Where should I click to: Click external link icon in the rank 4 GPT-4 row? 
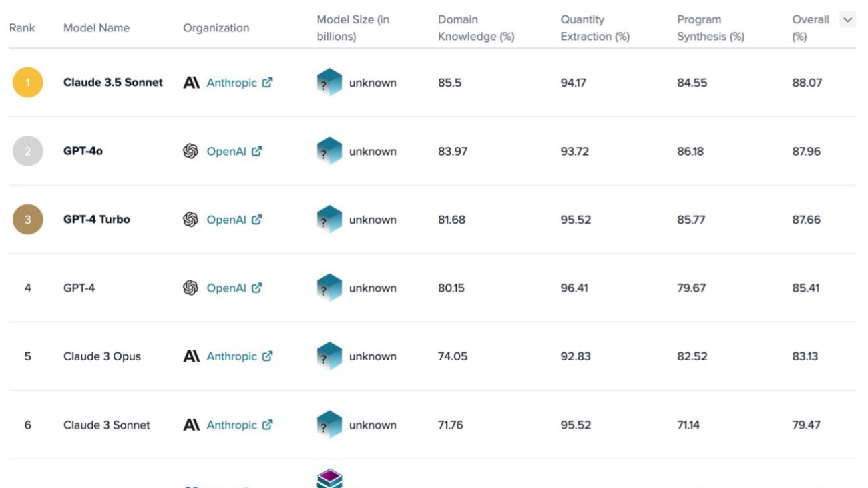(256, 288)
